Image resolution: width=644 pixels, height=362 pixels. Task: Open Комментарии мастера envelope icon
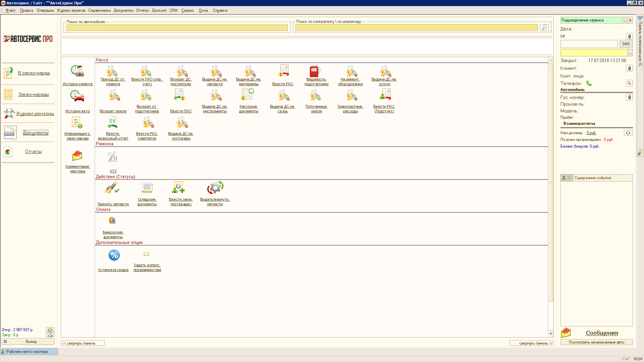[77, 156]
